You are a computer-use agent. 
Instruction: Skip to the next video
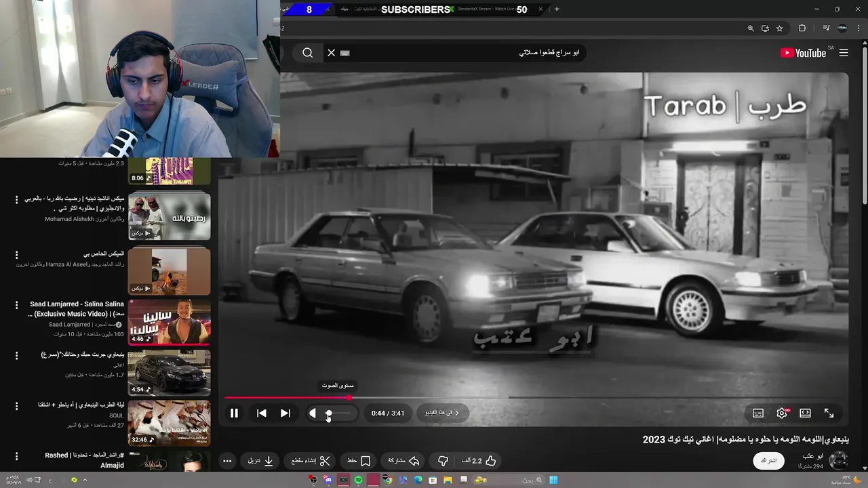[285, 413]
